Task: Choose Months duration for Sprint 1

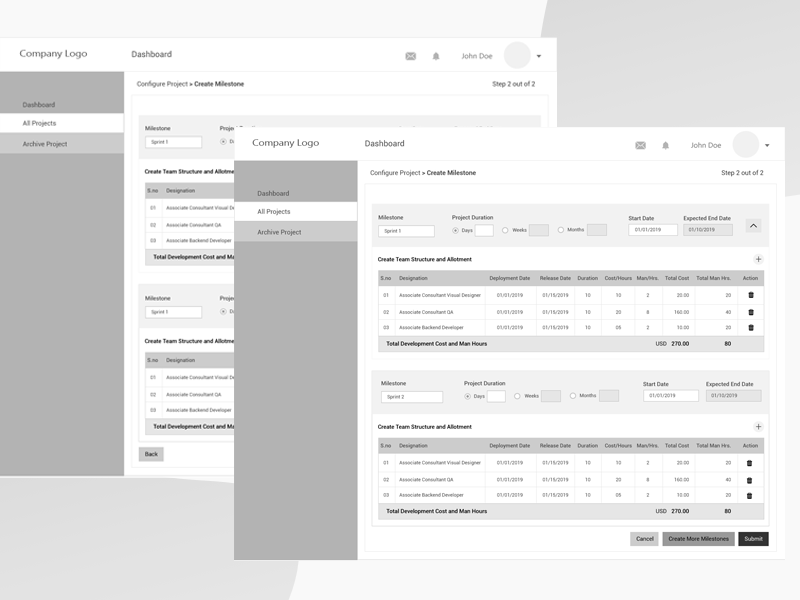Action: coord(562,229)
